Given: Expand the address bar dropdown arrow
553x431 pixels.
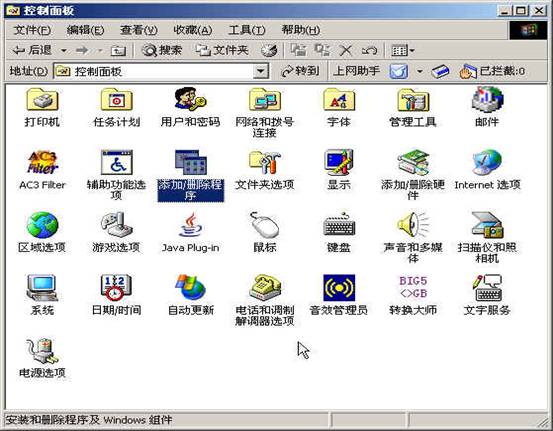Looking at the screenshot, I should coord(261,72).
